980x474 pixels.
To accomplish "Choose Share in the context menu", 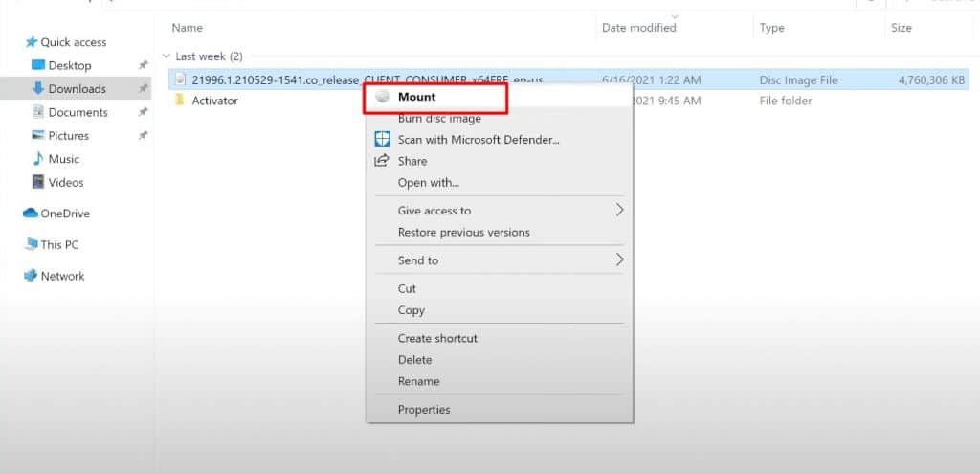I will (412, 161).
